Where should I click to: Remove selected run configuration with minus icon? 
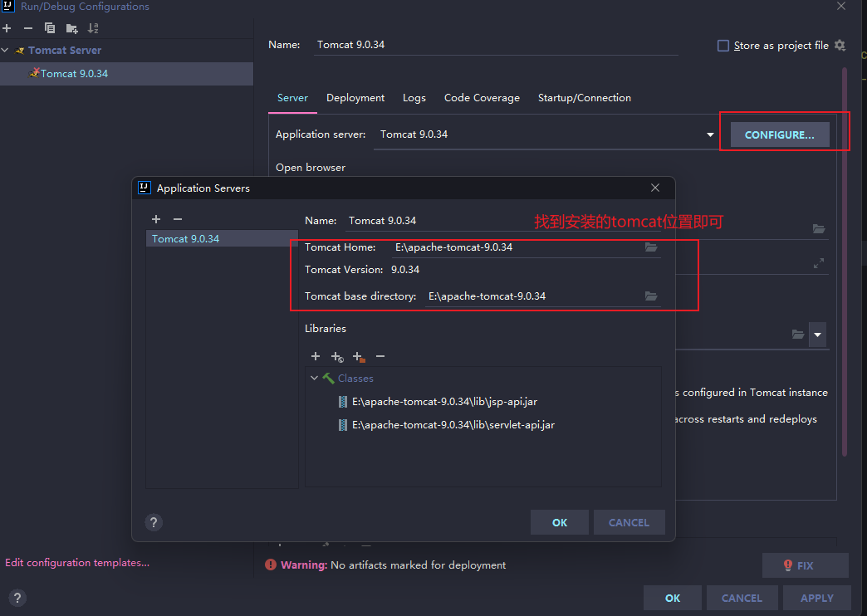pos(28,28)
